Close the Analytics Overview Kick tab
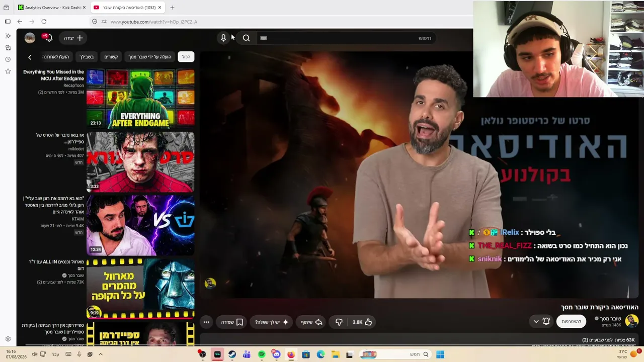This screenshot has height=362, width=644. pyautogui.click(x=84, y=8)
